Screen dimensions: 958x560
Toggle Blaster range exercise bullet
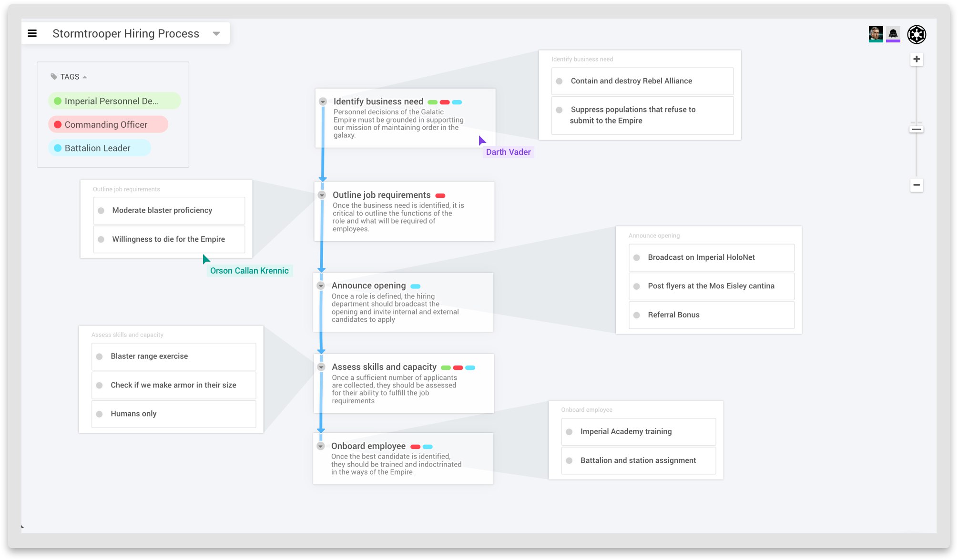pos(100,356)
